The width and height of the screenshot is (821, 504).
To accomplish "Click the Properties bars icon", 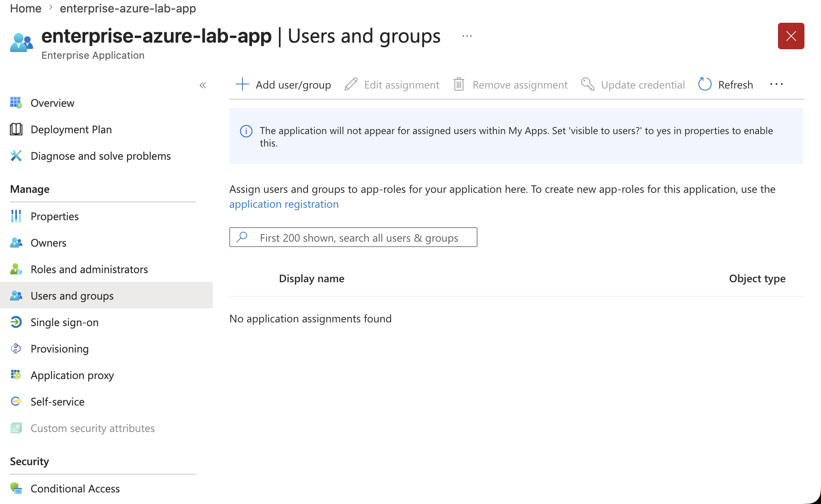I will pyautogui.click(x=16, y=216).
